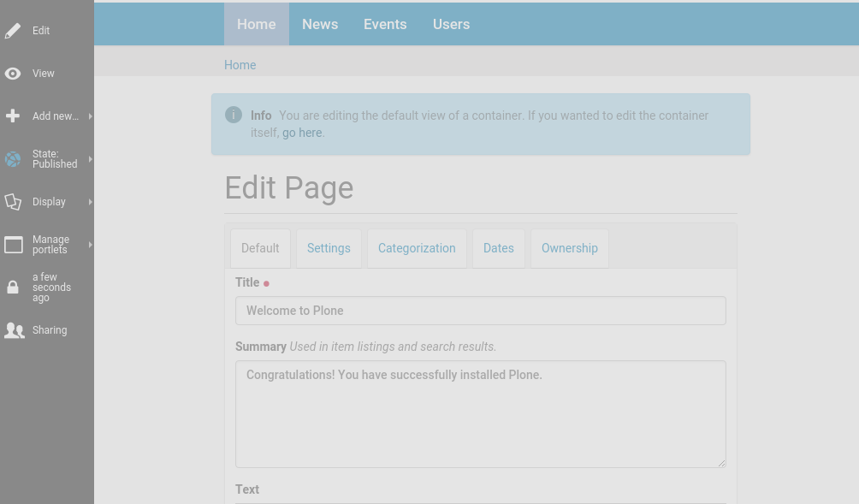859x504 pixels.
Task: Follow the 'go here' link
Action: (x=302, y=133)
